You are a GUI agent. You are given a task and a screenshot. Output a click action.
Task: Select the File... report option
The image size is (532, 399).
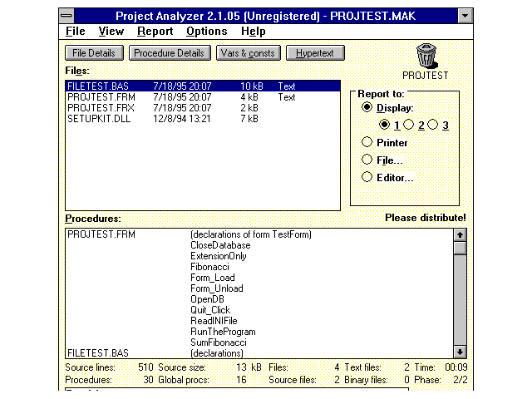367,160
